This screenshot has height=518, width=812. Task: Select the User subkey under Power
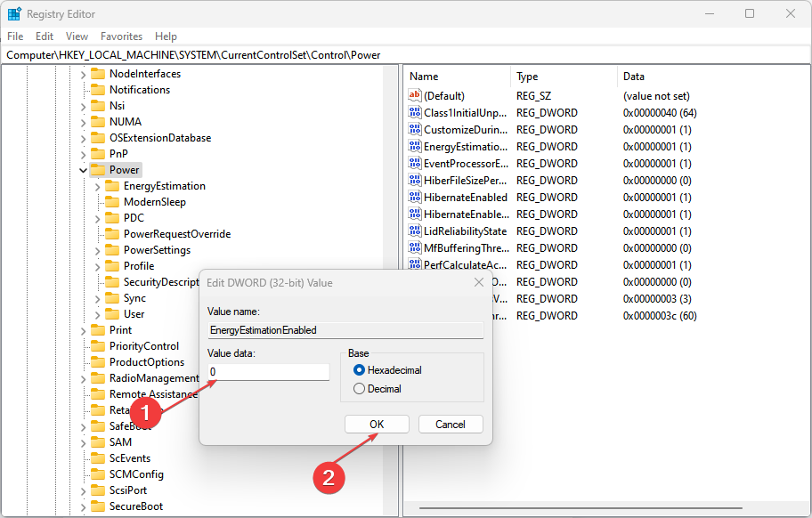click(x=134, y=314)
